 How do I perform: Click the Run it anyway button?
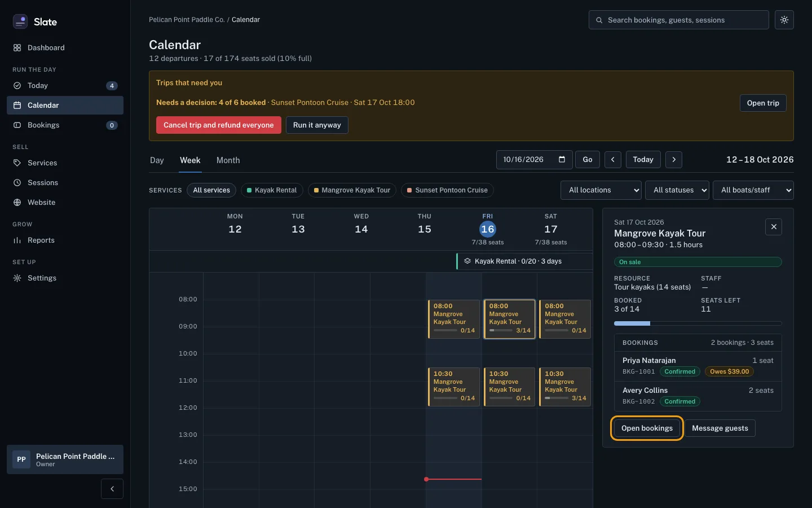(x=317, y=125)
